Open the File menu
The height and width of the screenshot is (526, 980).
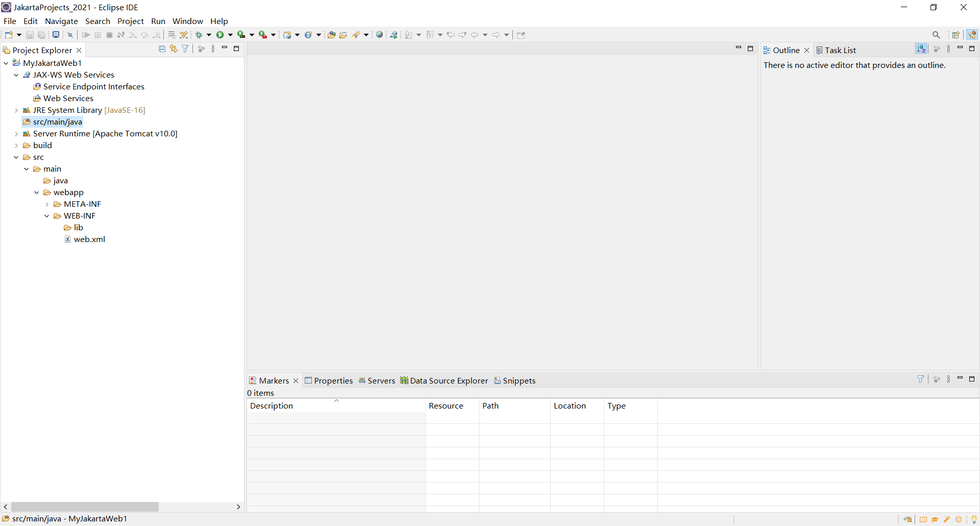(10, 21)
